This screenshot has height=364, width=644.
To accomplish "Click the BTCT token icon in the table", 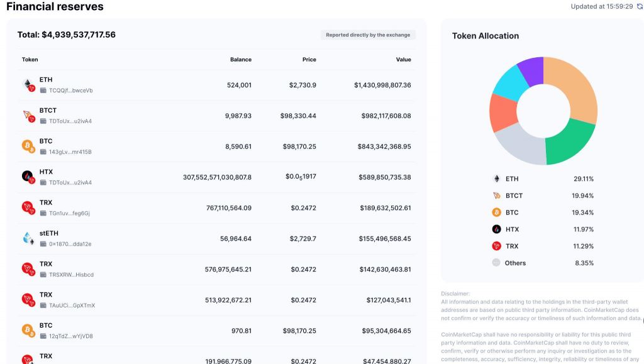I will pyautogui.click(x=28, y=116).
